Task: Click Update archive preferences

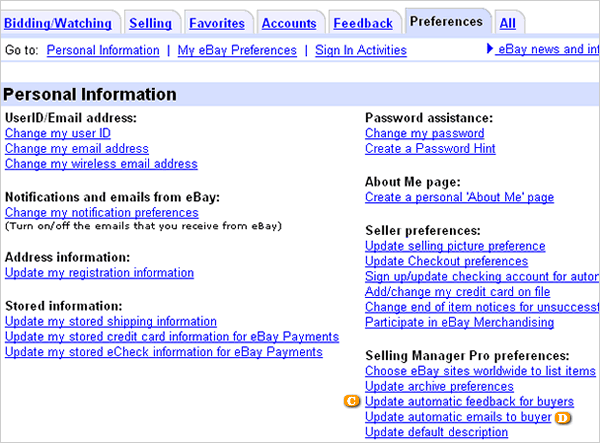Action: (439, 386)
